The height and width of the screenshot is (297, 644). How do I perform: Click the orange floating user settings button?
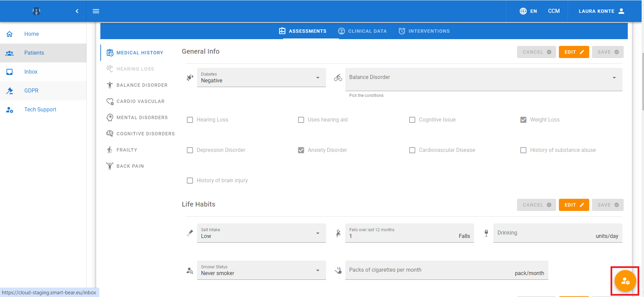[625, 281]
